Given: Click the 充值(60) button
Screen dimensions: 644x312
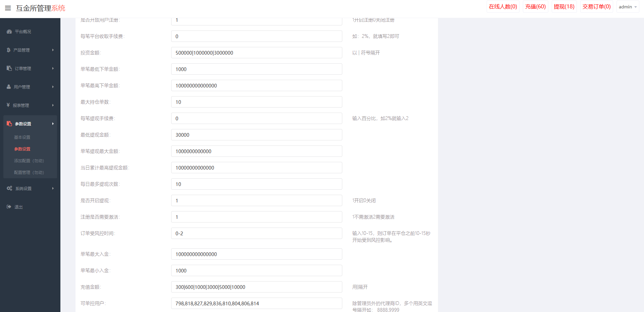Looking at the screenshot, I should [535, 7].
